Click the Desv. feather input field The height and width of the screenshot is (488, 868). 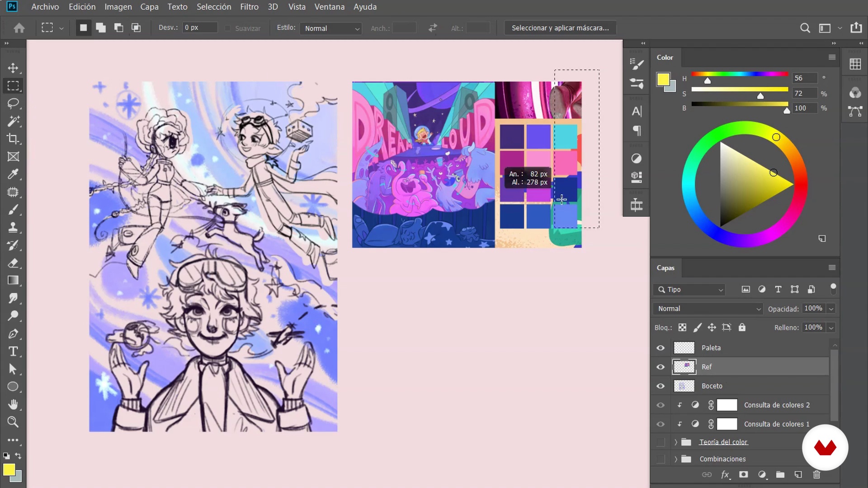point(200,28)
